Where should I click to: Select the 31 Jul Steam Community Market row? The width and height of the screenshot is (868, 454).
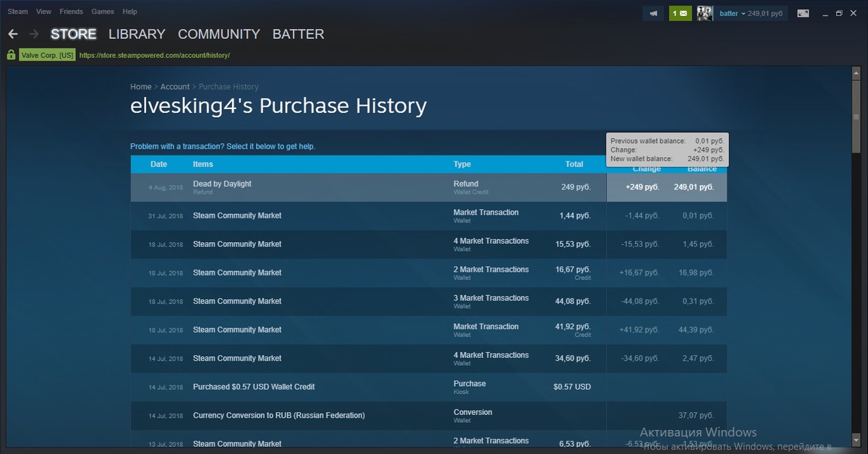(x=429, y=216)
